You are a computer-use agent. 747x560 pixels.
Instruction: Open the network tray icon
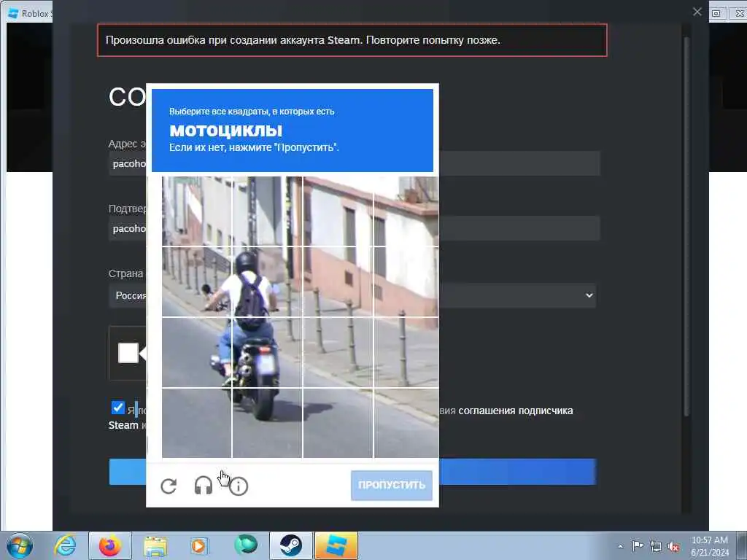tap(656, 546)
